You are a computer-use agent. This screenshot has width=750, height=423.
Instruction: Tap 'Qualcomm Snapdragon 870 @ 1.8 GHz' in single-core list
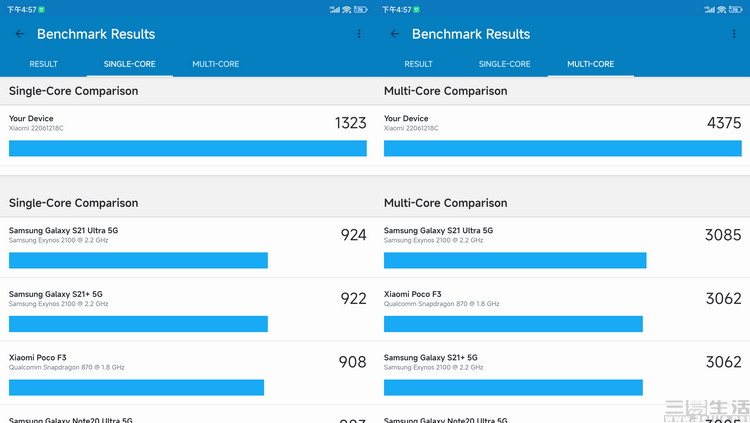tap(66, 367)
